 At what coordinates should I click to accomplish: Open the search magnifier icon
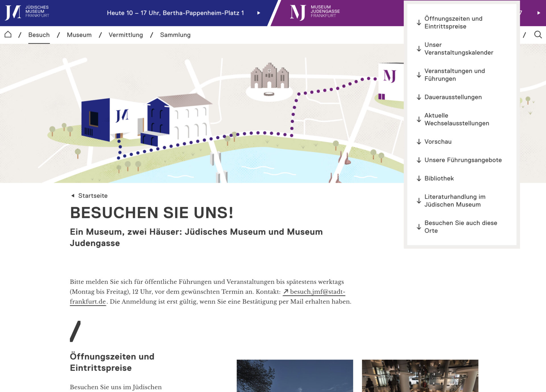pos(538,35)
